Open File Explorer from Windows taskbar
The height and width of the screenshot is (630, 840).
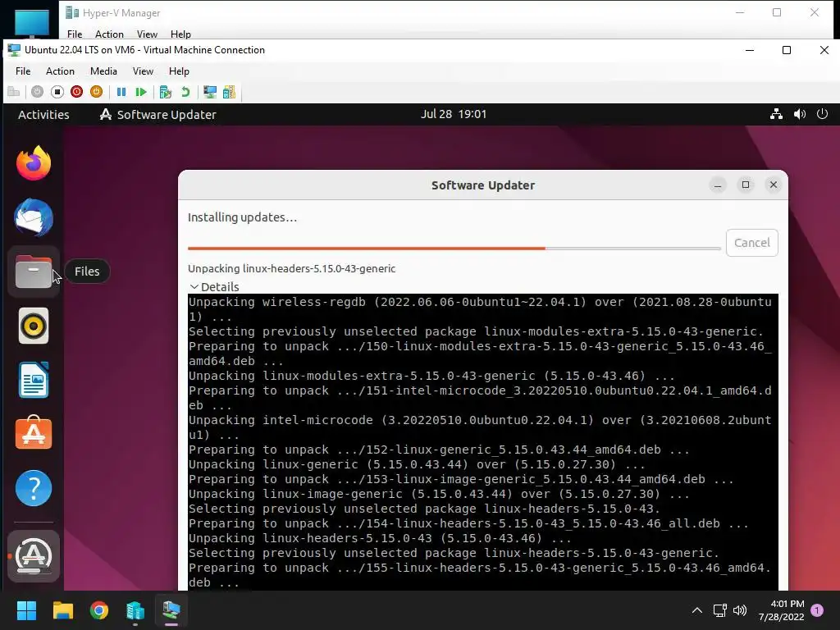click(x=62, y=610)
